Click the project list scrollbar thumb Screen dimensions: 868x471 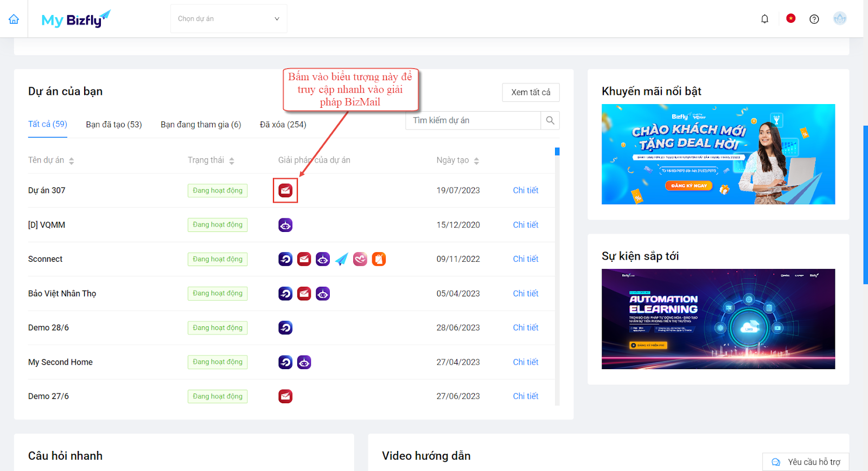[x=557, y=151]
